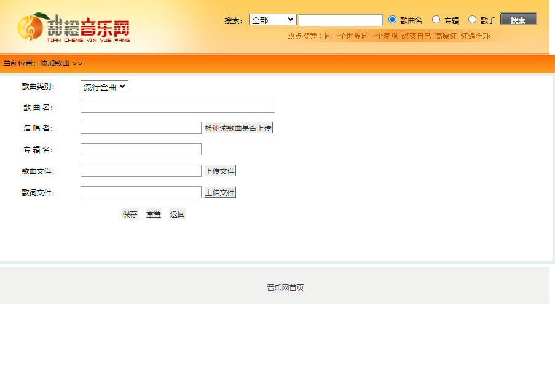The width and height of the screenshot is (555, 392).
Task: Click 返回 to go back
Action: (x=177, y=214)
